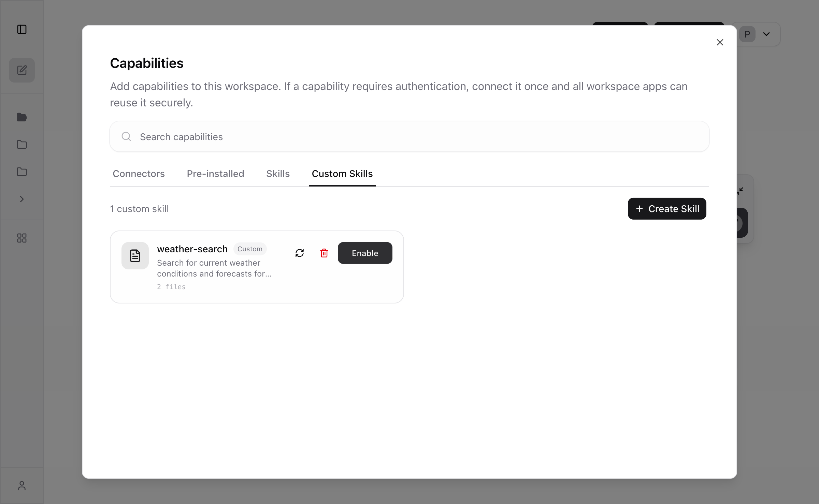This screenshot has width=819, height=504.
Task: Open the search magnifier icon
Action: pos(126,136)
